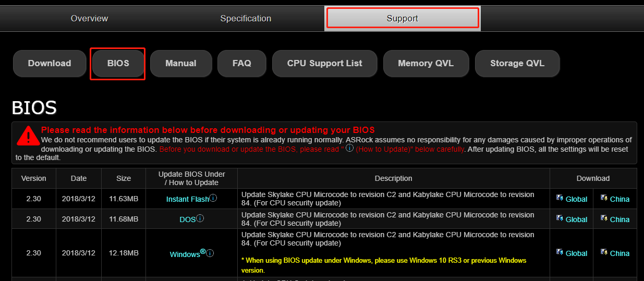
Task: Select the Support tab
Action: (x=403, y=18)
